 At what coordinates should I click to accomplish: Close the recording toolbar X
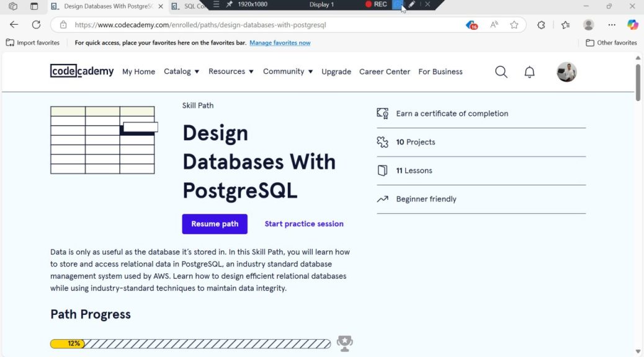(427, 4)
